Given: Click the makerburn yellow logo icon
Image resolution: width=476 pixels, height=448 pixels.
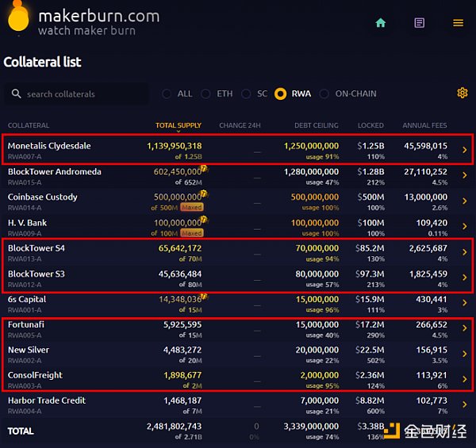Looking at the screenshot, I should pyautogui.click(x=18, y=16).
